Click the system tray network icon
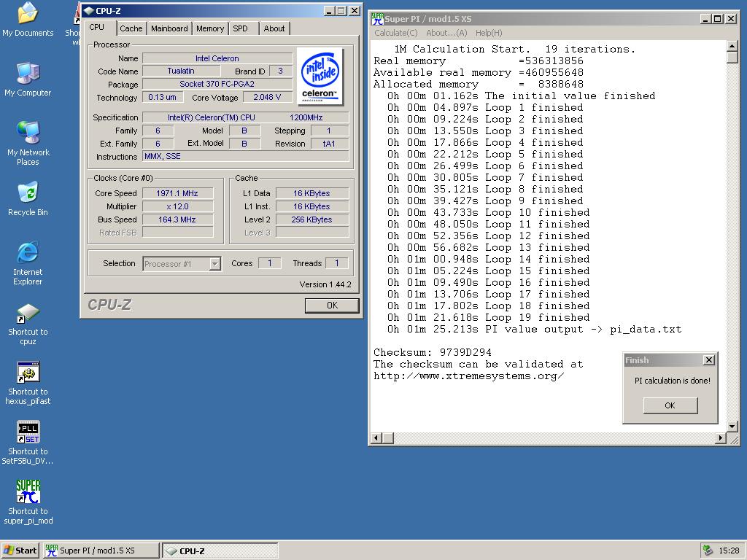This screenshot has width=747, height=560. (x=708, y=551)
